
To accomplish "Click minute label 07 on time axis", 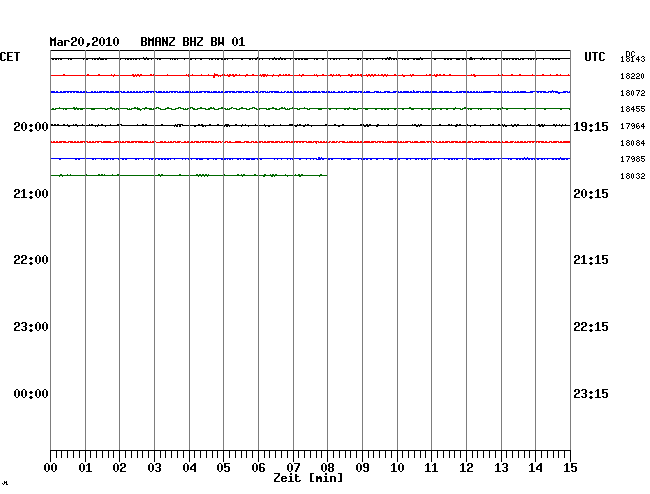I will pos(293,468).
